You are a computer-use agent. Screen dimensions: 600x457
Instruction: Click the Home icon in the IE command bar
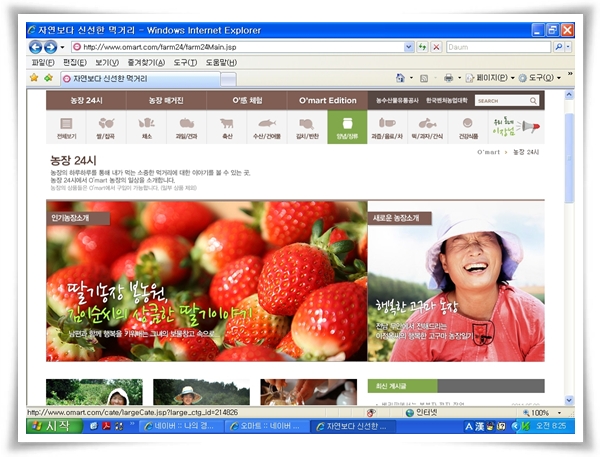point(400,77)
